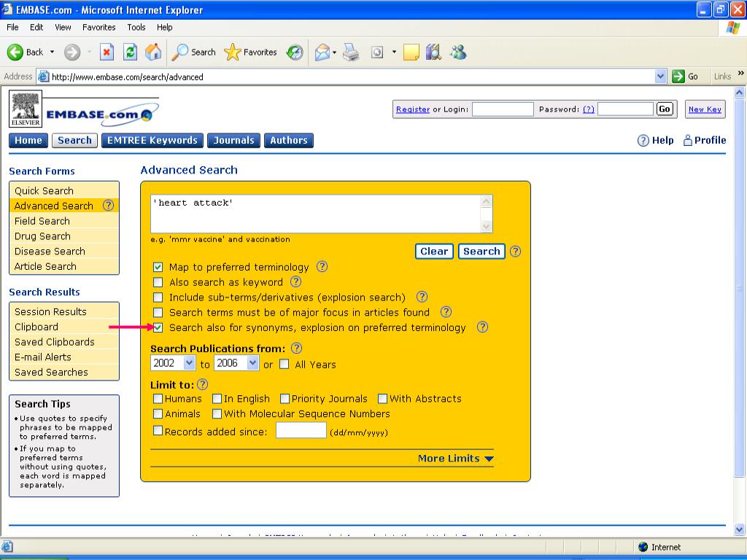747x560 pixels.
Task: Open the IE Search magnifier toolbar button
Action: (x=193, y=52)
